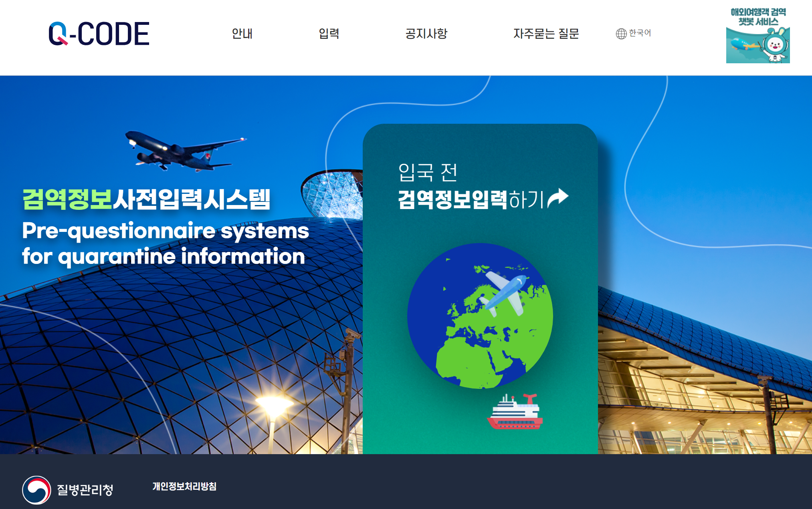
Task: Click the 질병관리청 emblem icon
Action: [x=36, y=489]
